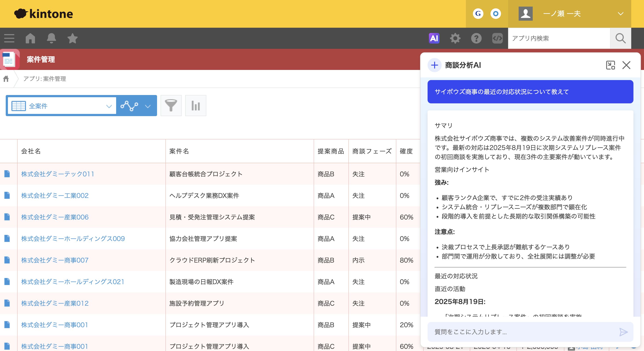Viewport: 644px width, 351px height.
Task: Click the blue circle service icon
Action: click(496, 13)
